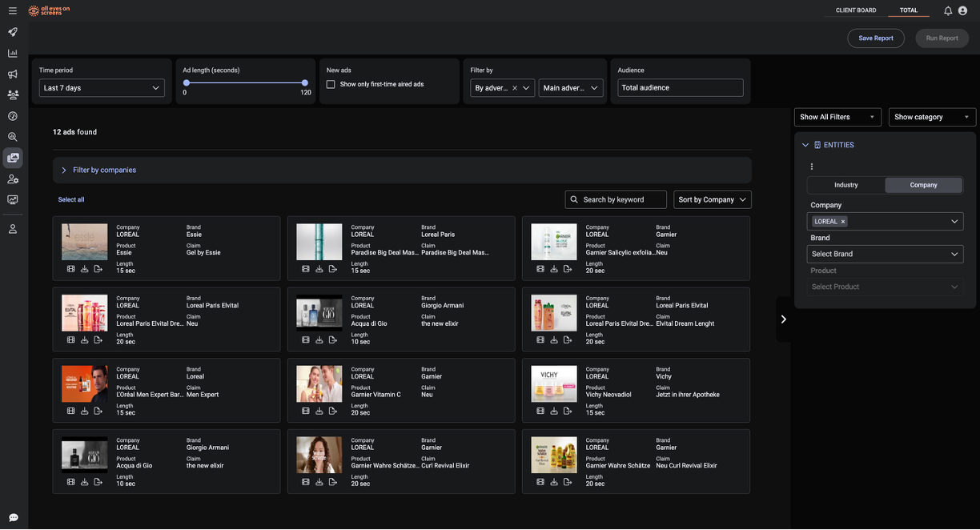
Task: Collapse the right filter panel arrow
Action: pyautogui.click(x=784, y=319)
